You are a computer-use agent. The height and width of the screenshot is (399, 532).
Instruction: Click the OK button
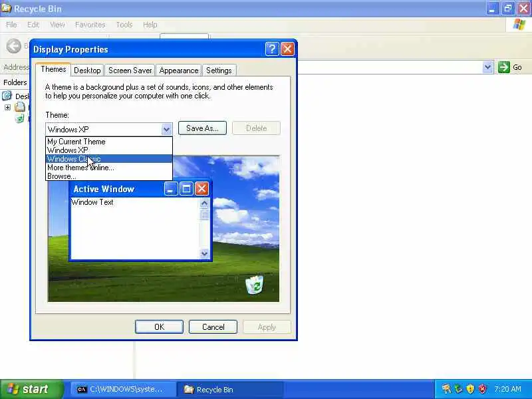click(159, 327)
